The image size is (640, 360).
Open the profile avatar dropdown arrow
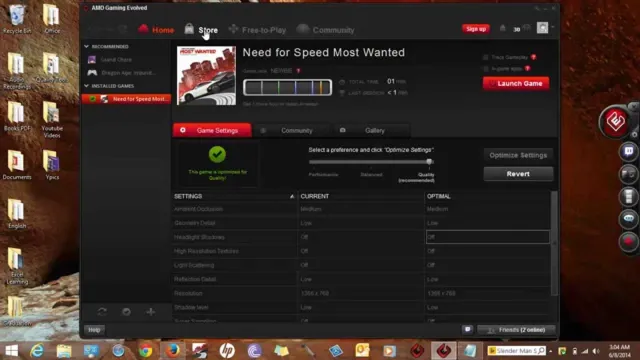(553, 27)
